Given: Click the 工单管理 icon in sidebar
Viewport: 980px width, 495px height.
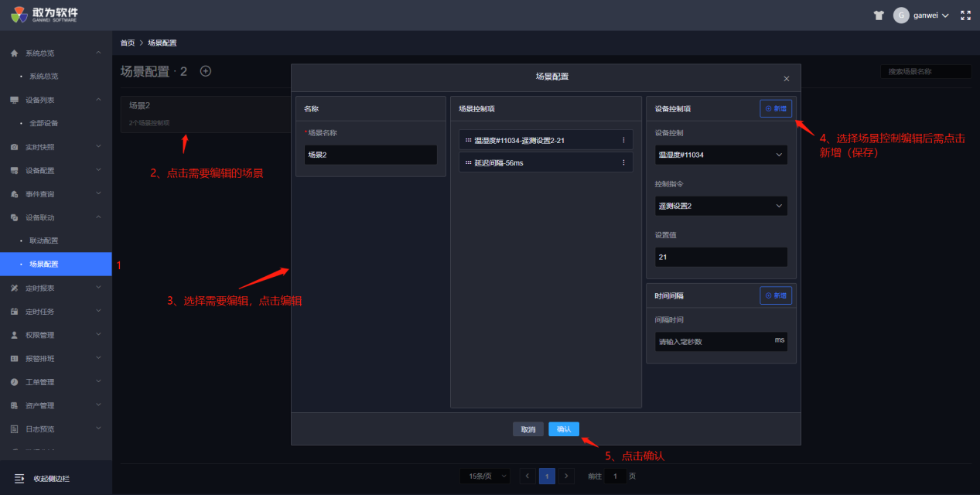Looking at the screenshot, I should (15, 382).
